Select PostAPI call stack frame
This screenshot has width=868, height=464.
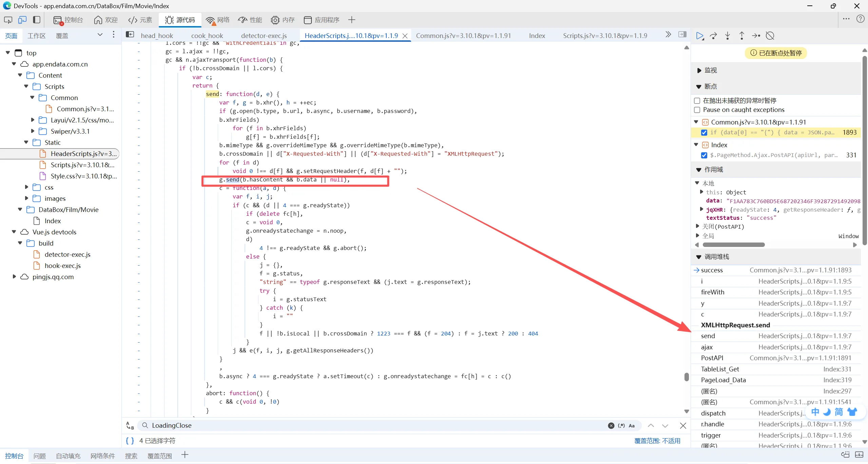coord(712,358)
